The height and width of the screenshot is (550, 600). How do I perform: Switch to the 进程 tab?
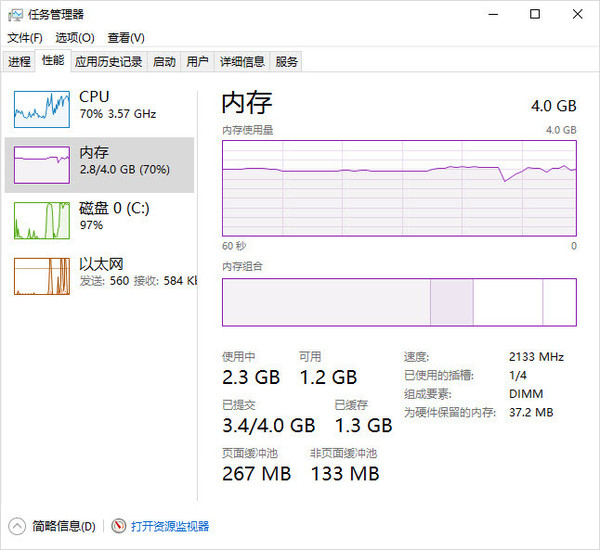pyautogui.click(x=20, y=62)
